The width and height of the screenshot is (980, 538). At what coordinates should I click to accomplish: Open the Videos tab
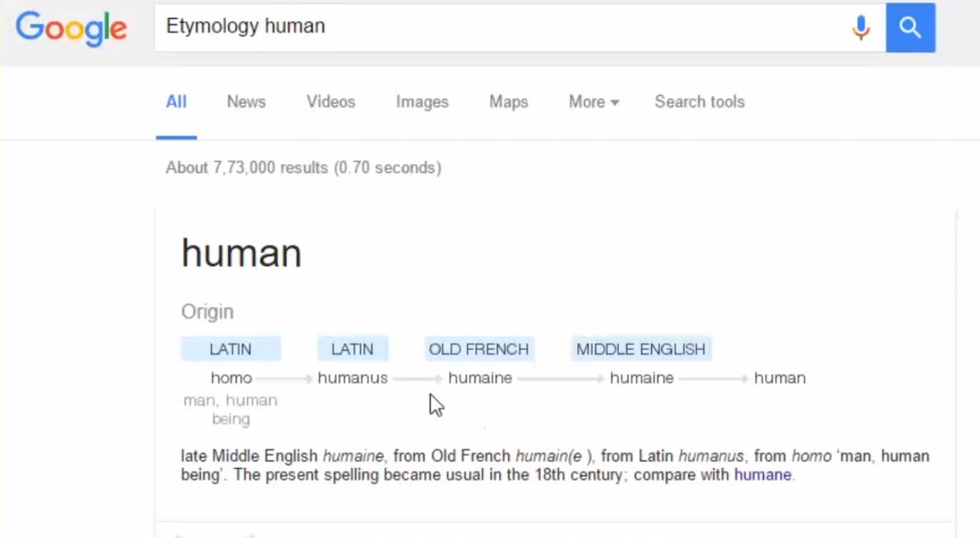tap(330, 102)
